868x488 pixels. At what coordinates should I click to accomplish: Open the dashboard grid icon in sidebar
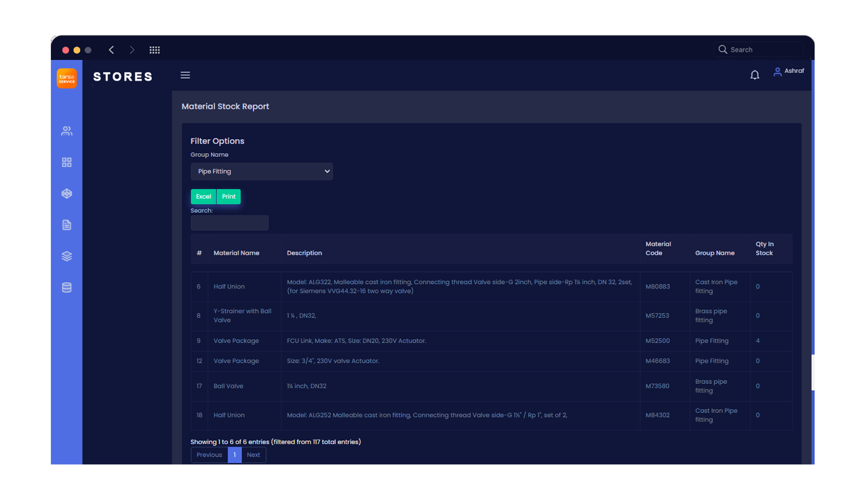(x=67, y=163)
